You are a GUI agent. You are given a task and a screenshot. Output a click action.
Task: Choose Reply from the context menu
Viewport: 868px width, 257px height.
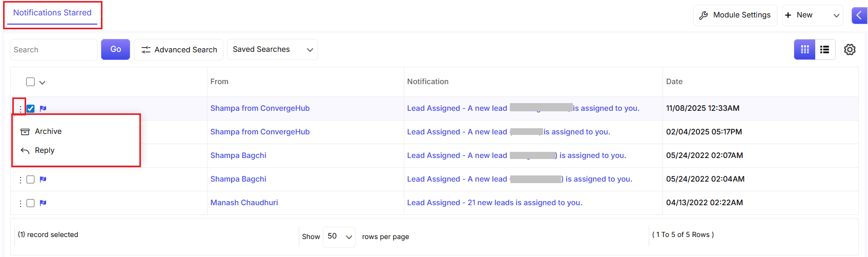click(x=45, y=151)
